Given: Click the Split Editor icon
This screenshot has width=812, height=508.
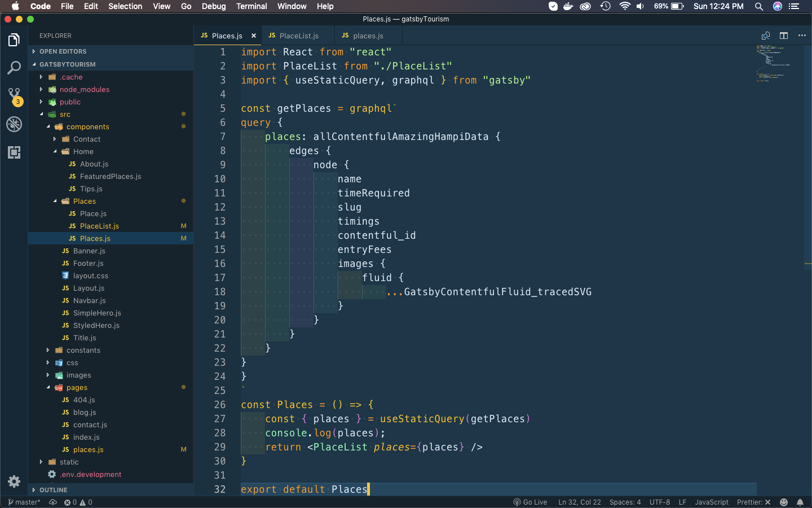Looking at the screenshot, I should (x=784, y=36).
